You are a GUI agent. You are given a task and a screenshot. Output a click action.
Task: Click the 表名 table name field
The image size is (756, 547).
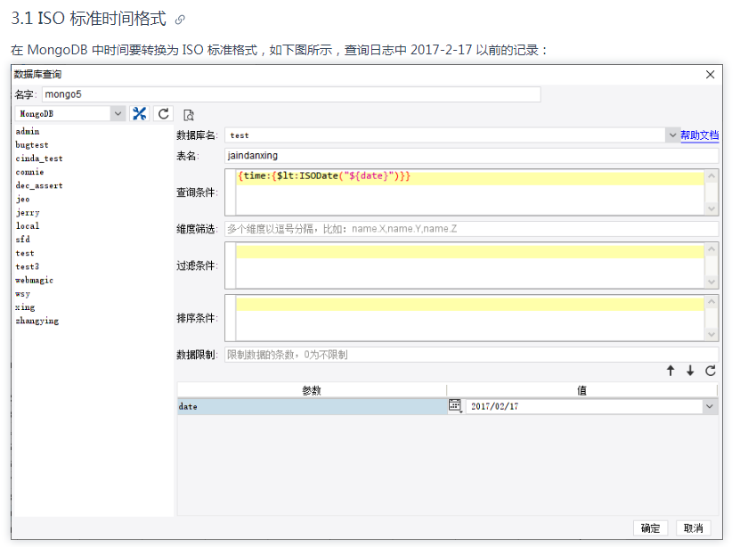click(x=472, y=155)
